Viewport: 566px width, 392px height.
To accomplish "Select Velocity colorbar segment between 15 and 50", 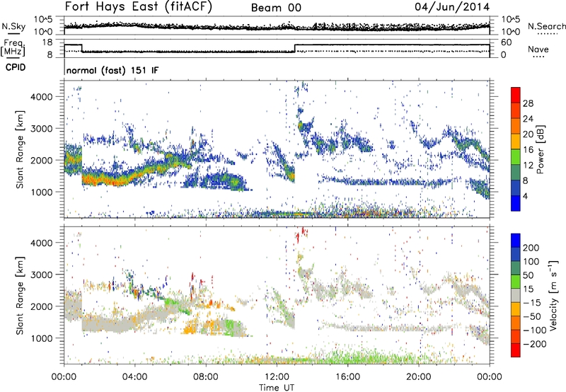I will [516, 282].
